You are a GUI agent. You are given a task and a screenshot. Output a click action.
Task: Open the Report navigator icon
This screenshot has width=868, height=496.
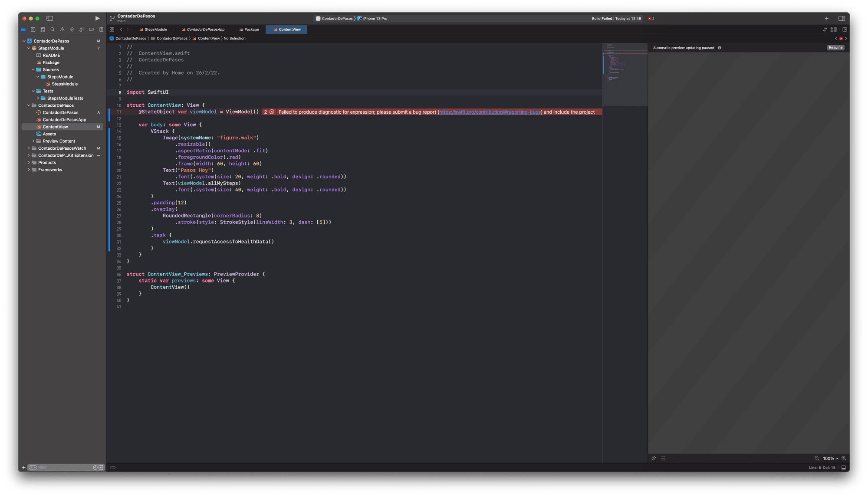point(101,30)
